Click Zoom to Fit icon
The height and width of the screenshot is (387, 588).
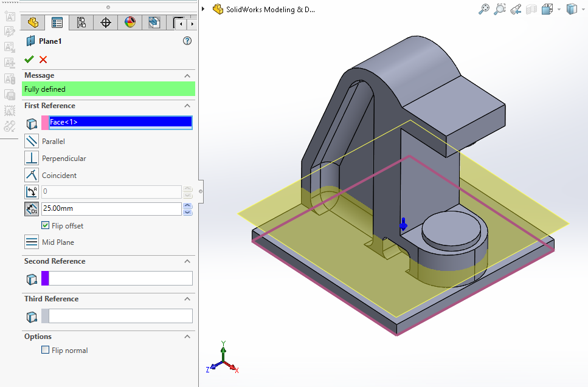(484, 9)
